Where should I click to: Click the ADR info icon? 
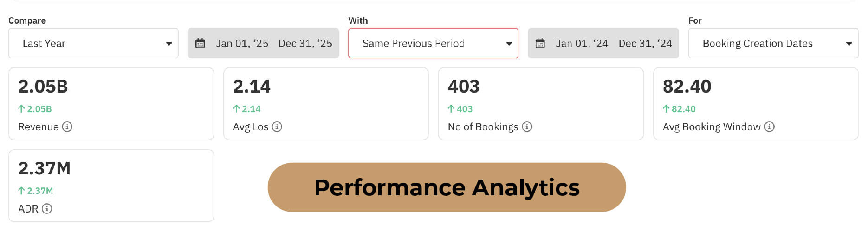47,209
